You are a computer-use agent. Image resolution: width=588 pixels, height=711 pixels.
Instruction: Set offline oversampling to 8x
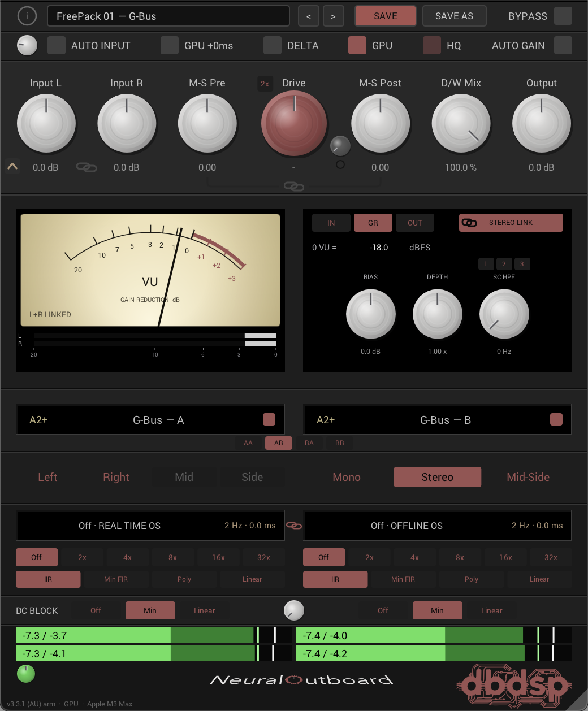pos(460,557)
